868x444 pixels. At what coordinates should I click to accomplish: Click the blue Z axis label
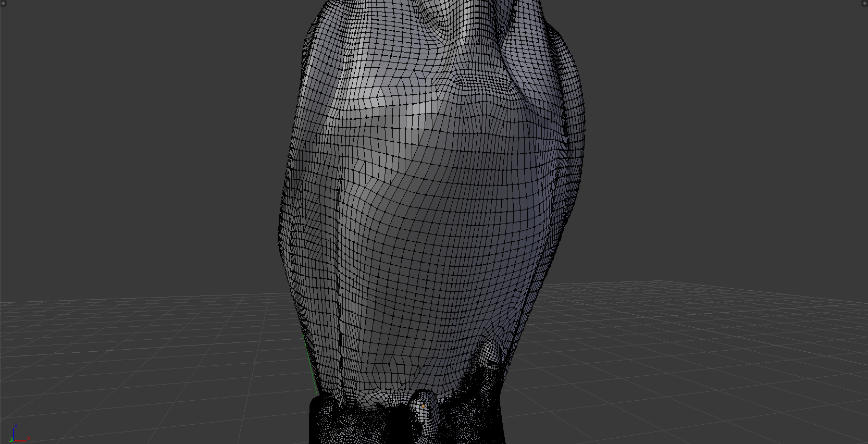(x=17, y=426)
